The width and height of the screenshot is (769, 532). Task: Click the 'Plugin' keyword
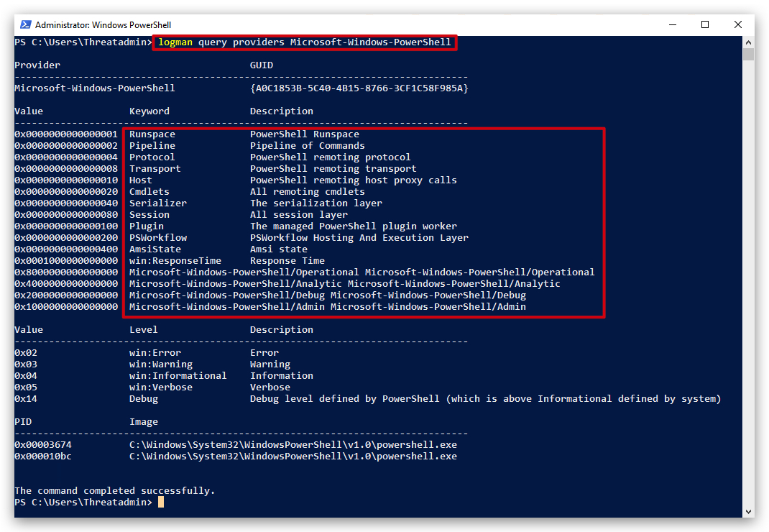click(x=147, y=226)
